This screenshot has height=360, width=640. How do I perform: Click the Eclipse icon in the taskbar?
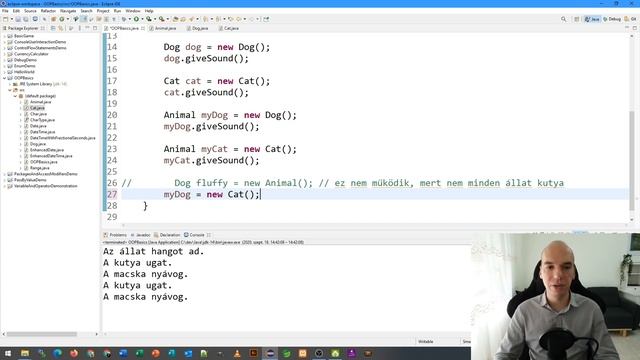(270, 353)
